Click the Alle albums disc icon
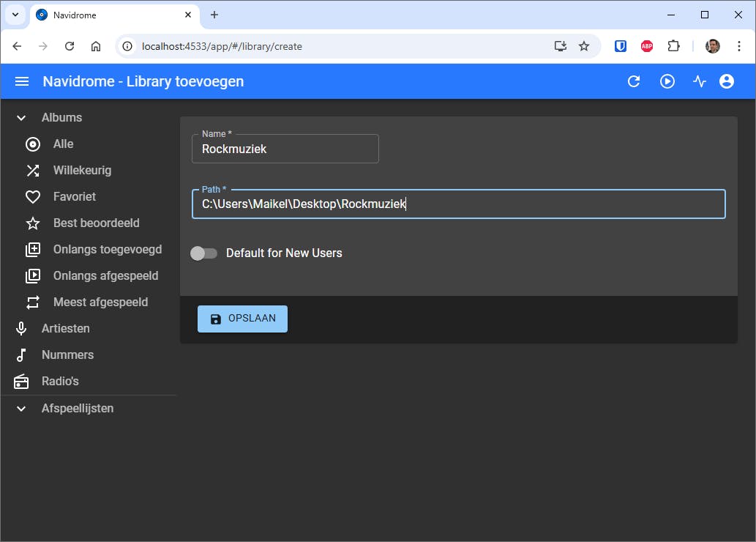Screen dimensions: 756x542 [33, 144]
